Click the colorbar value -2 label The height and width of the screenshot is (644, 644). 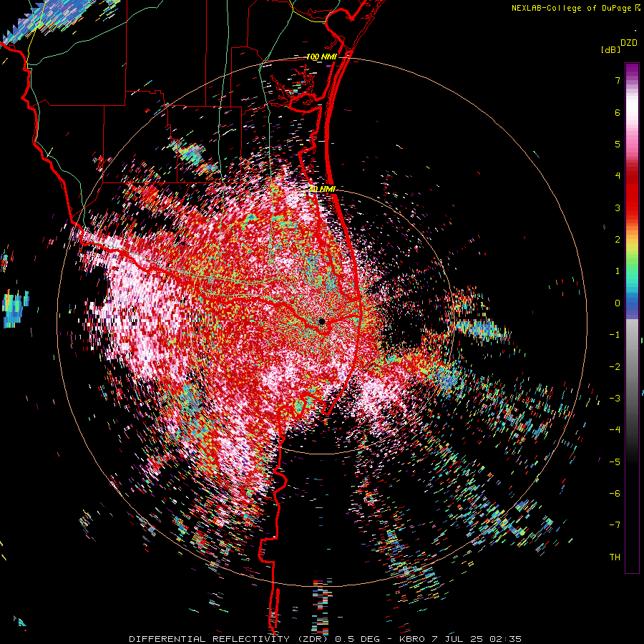pos(615,367)
